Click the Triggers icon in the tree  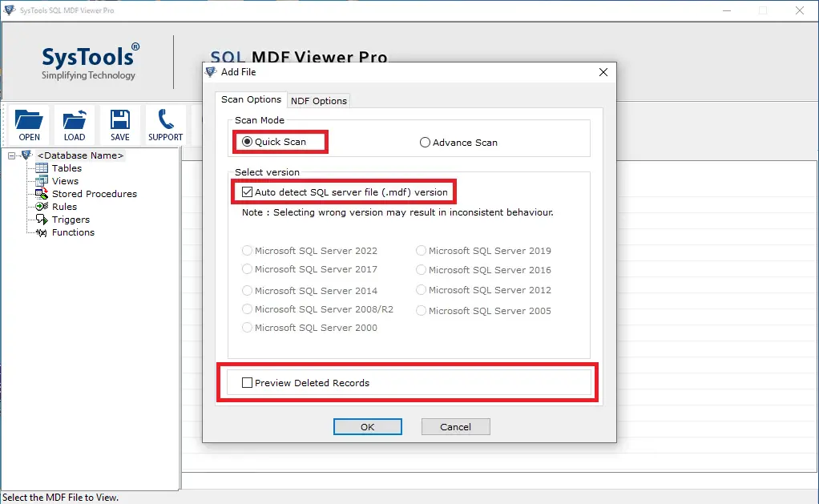click(41, 220)
